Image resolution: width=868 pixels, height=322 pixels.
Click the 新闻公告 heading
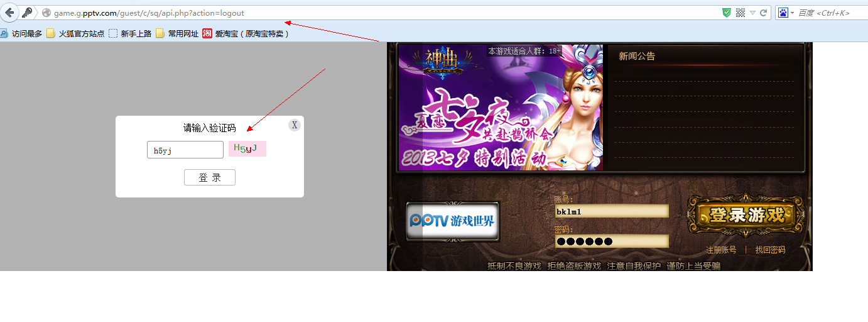(x=637, y=56)
